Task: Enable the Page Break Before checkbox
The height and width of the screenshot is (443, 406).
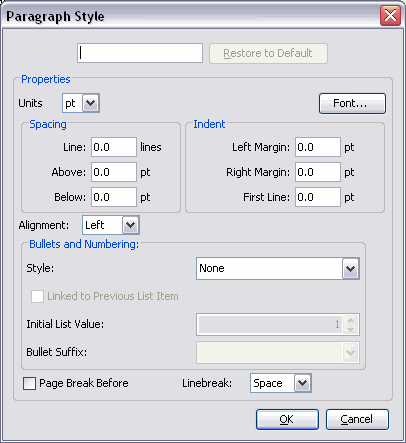Action: tap(29, 383)
